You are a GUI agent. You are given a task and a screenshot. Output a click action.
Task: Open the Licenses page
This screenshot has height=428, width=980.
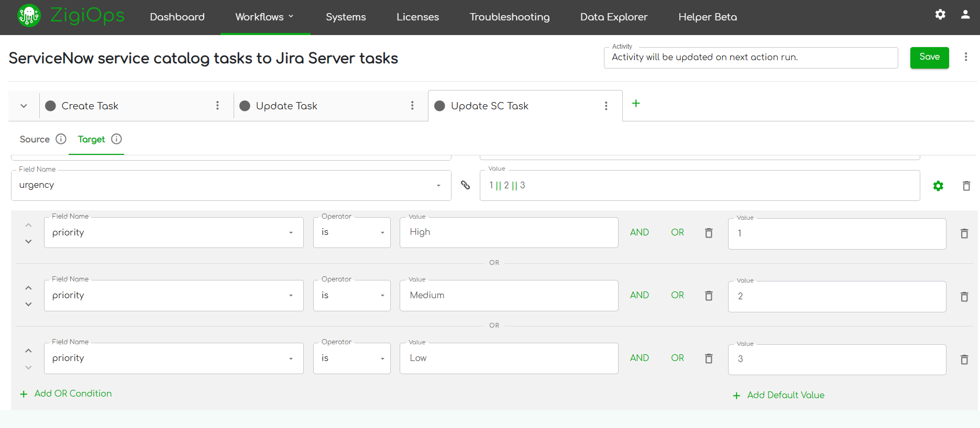pos(417,17)
